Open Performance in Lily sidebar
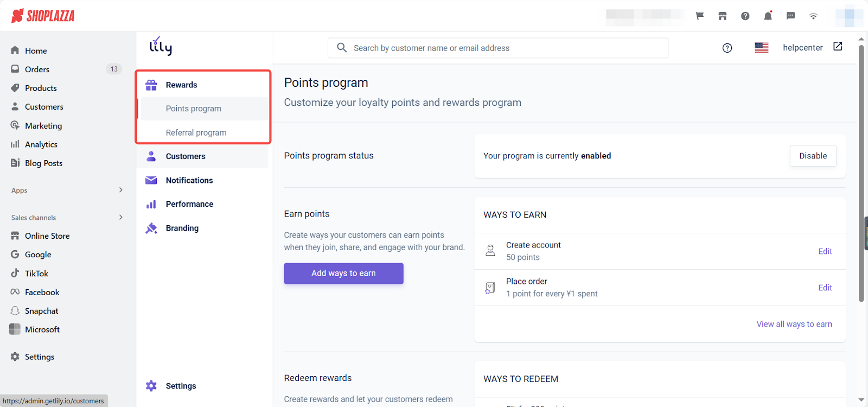Viewport: 868px width, 407px height. [x=189, y=204]
